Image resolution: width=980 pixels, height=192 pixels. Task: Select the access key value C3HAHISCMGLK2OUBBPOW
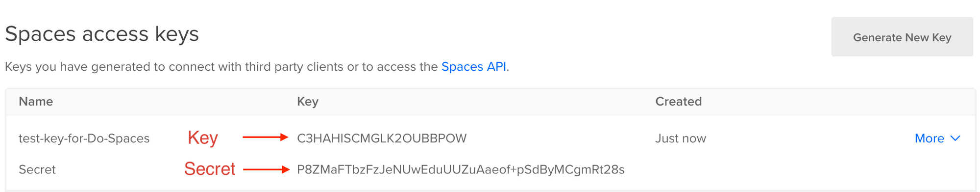tap(382, 138)
